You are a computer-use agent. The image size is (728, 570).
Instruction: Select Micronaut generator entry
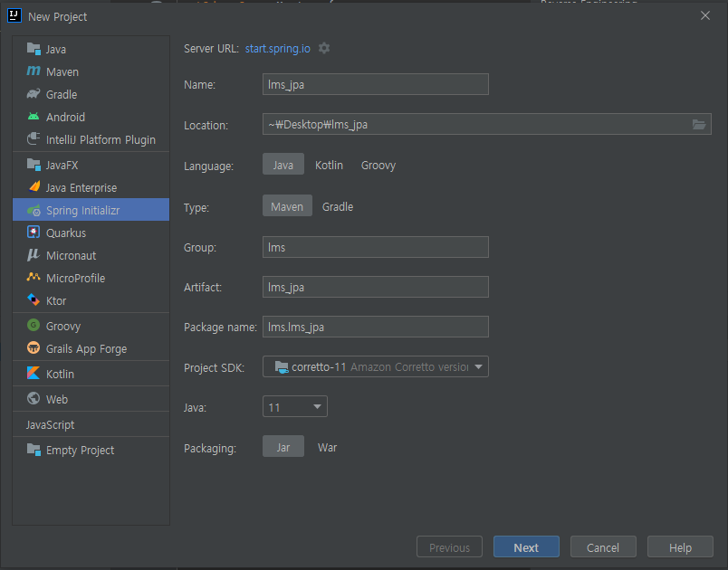(x=91, y=255)
